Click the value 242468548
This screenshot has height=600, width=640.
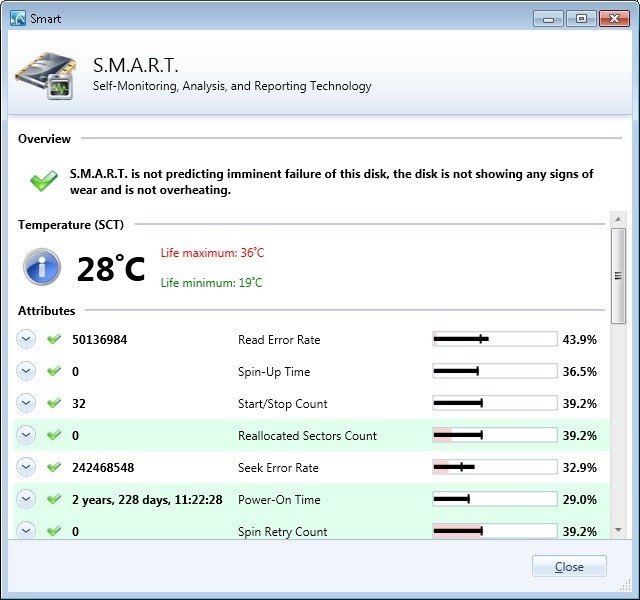point(103,467)
